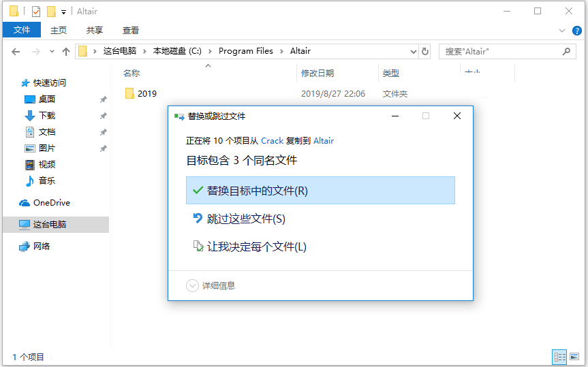Click the Crack source link in dialog
The height and width of the screenshot is (367, 588).
[x=272, y=140]
